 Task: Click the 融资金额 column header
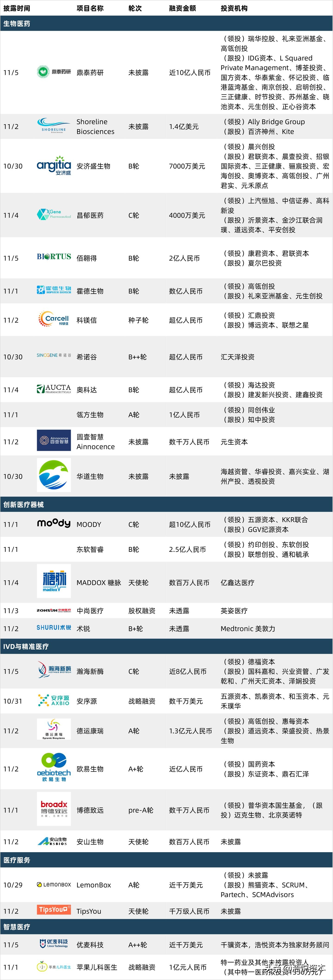tap(183, 8)
